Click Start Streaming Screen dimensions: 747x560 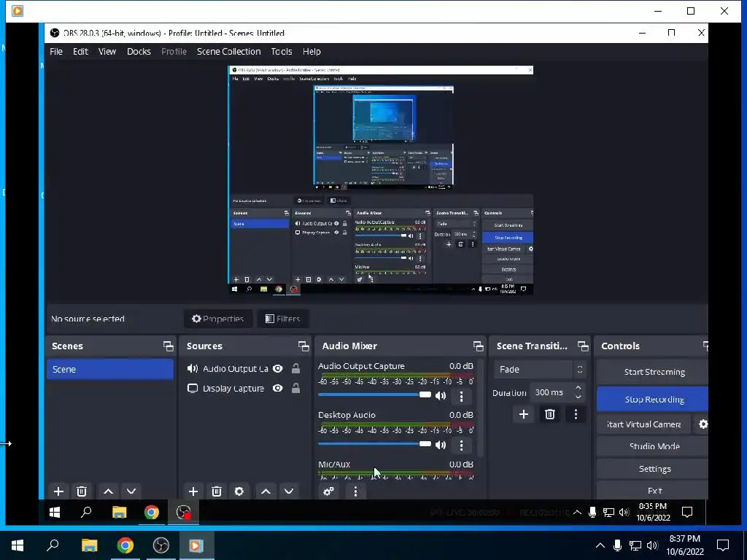pos(652,372)
